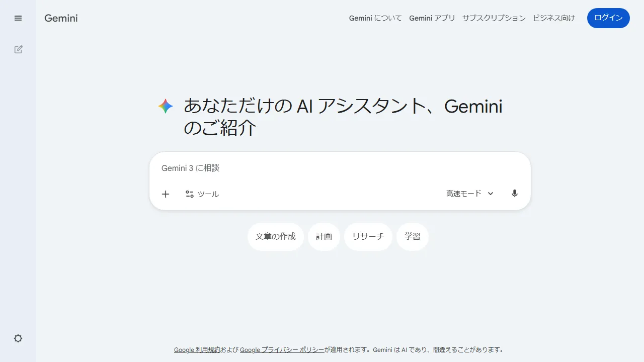This screenshot has height=362, width=644.
Task: Activate voice input with the microphone icon
Action: [x=514, y=193]
